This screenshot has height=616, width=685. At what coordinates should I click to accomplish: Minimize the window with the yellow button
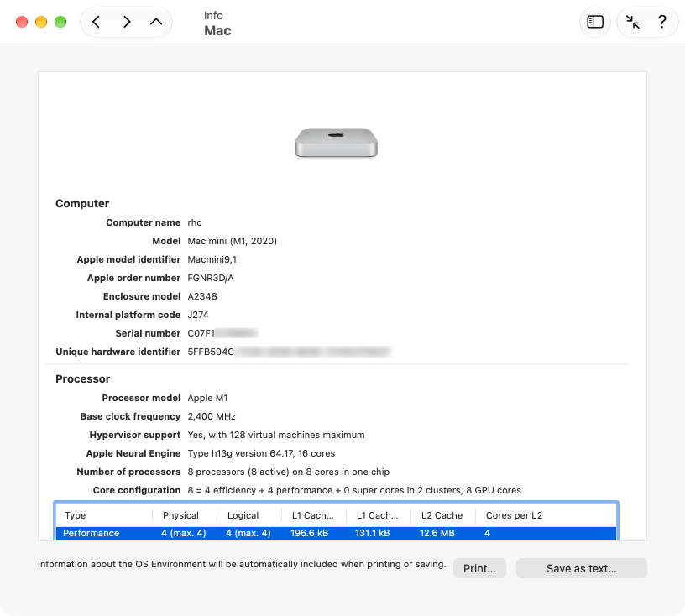41,22
